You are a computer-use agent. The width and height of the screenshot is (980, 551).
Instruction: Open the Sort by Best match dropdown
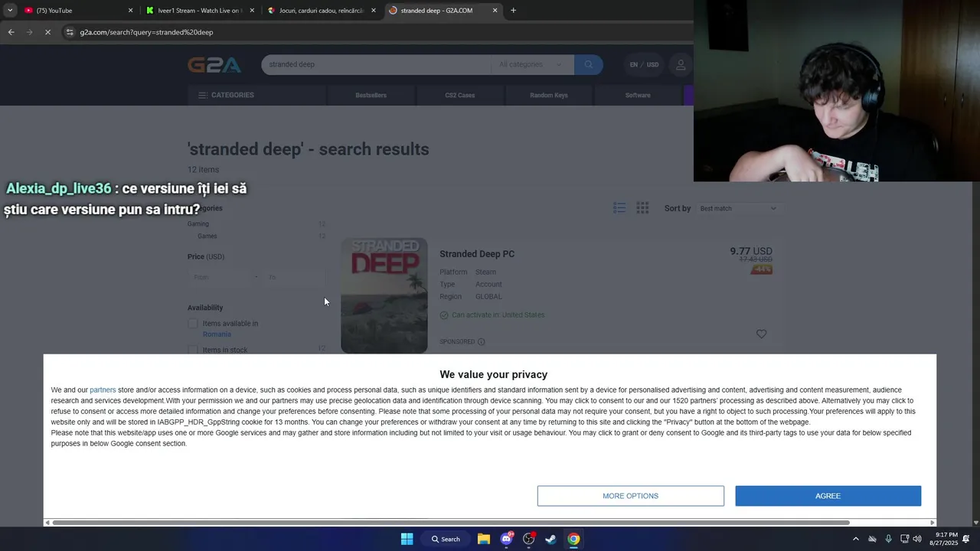click(x=738, y=208)
